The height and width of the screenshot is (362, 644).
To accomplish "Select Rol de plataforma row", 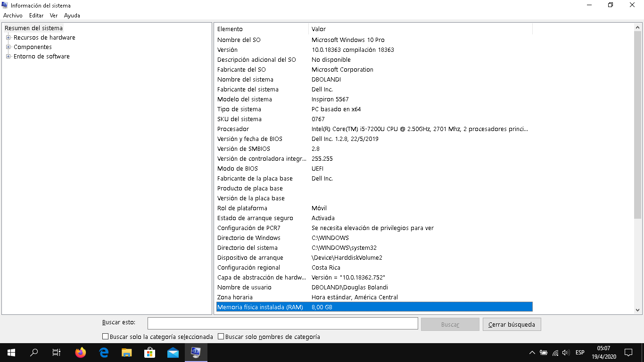I will [374, 208].
